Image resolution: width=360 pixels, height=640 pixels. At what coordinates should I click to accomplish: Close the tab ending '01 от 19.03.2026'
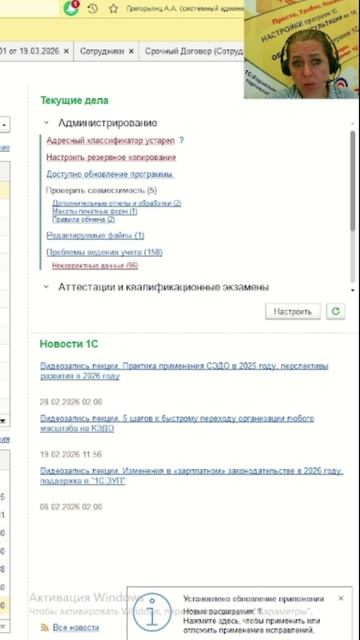67,51
